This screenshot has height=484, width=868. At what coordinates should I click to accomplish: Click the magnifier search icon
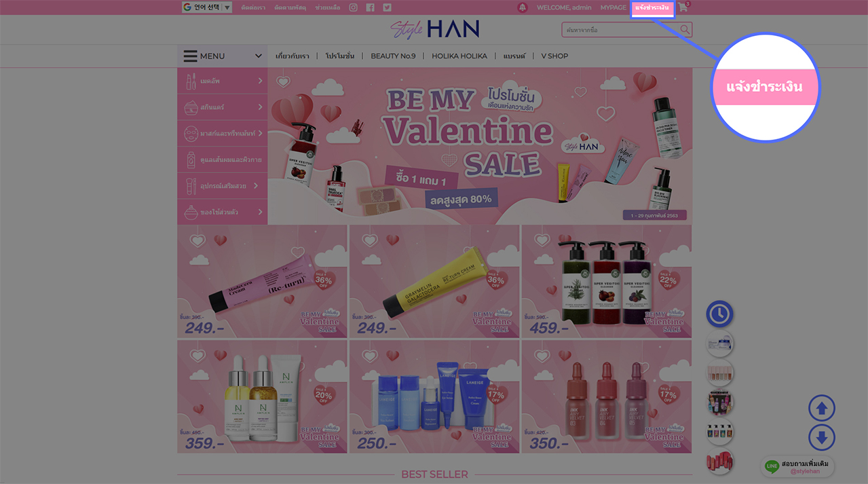point(685,30)
